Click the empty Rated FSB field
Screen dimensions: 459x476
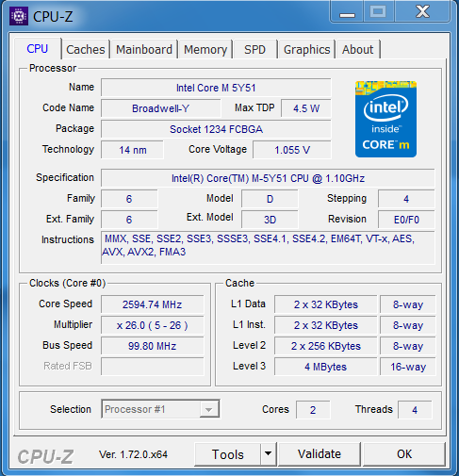[153, 367]
